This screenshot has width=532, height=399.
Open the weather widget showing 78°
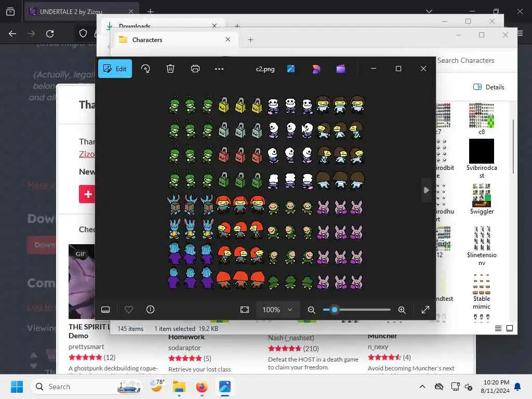click(157, 387)
